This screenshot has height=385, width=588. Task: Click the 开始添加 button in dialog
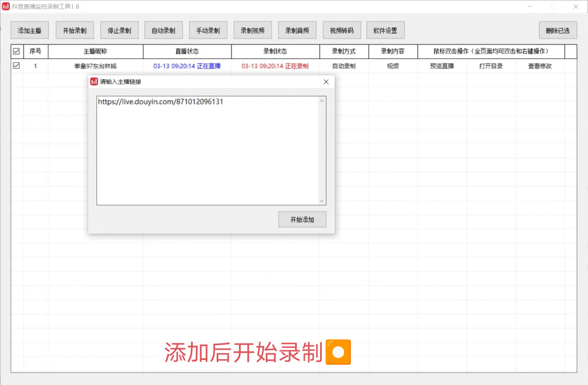point(302,220)
